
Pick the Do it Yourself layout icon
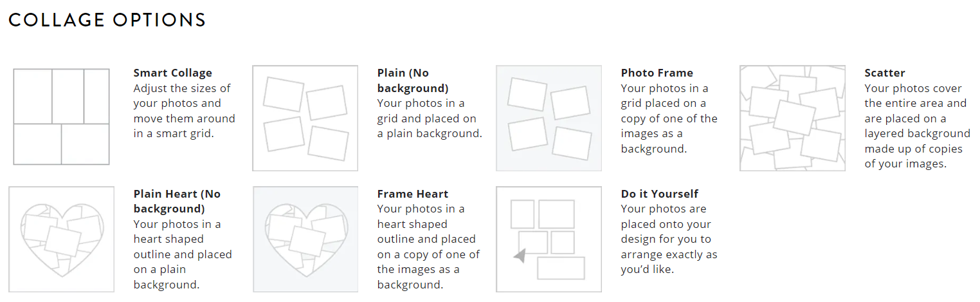pyautogui.click(x=549, y=239)
